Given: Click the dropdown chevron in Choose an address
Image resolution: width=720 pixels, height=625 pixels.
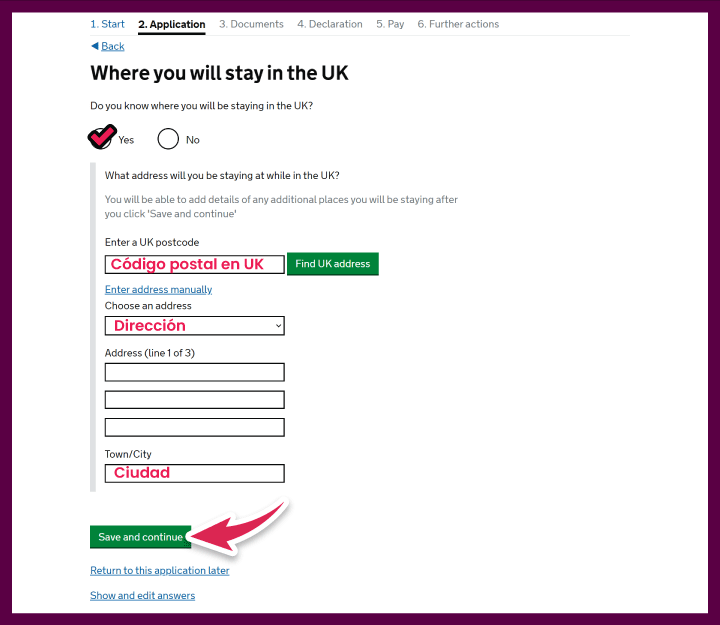Looking at the screenshot, I should tap(278, 326).
